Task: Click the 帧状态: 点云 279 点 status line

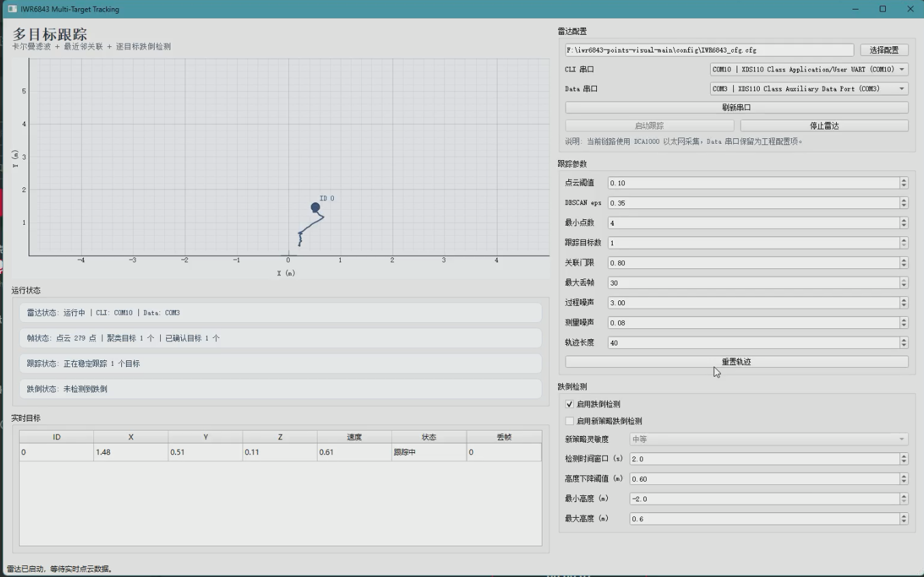Action: coord(281,338)
